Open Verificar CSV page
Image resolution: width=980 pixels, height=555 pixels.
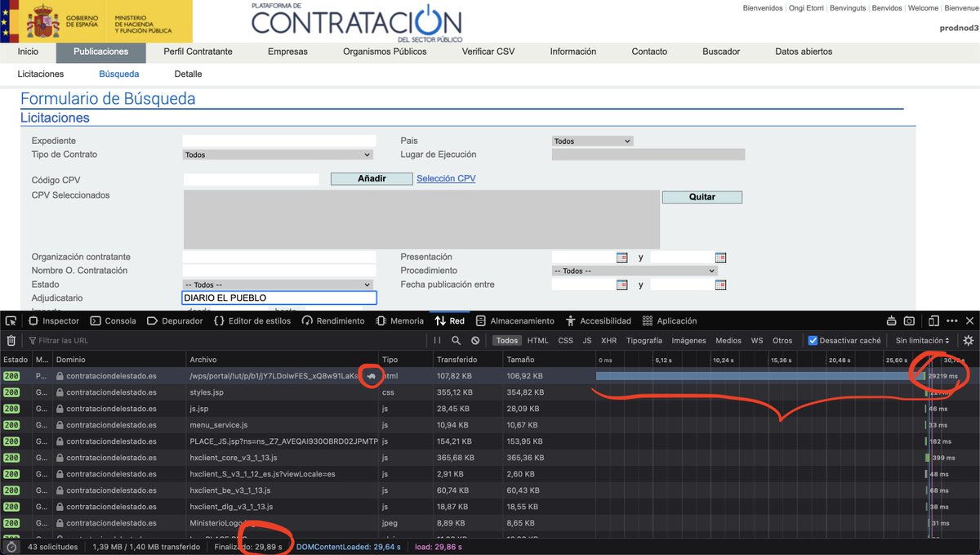488,51
